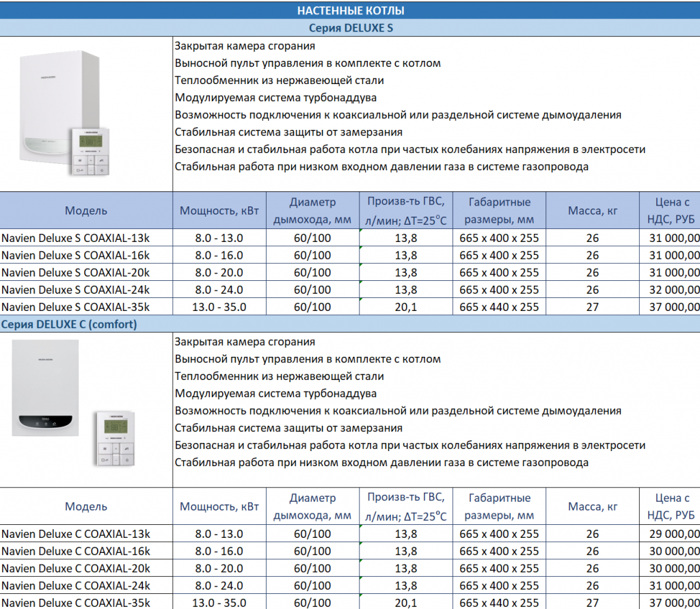Image resolution: width=700 pixels, height=609 pixels.
Task: Click 'Теплообменник из нержавеющей стали' in Deluxe C section
Action: pos(279,377)
